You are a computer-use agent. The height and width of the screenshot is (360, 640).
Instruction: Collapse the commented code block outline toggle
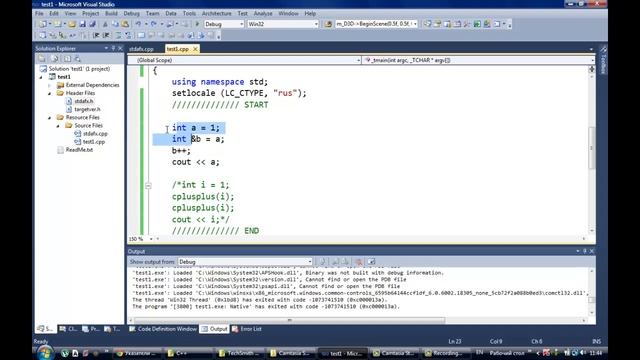click(x=148, y=186)
